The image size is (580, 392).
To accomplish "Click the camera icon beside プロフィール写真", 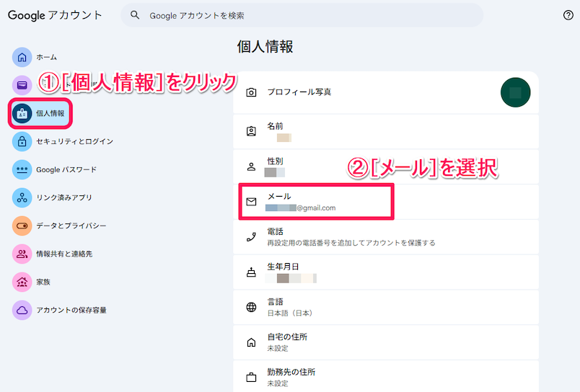I will [x=251, y=92].
